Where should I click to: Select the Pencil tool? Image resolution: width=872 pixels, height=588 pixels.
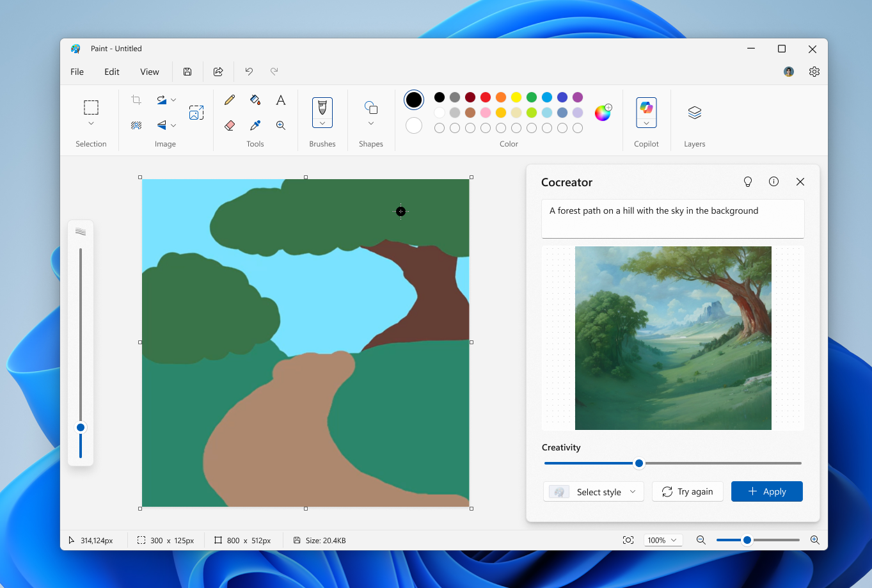click(x=229, y=100)
